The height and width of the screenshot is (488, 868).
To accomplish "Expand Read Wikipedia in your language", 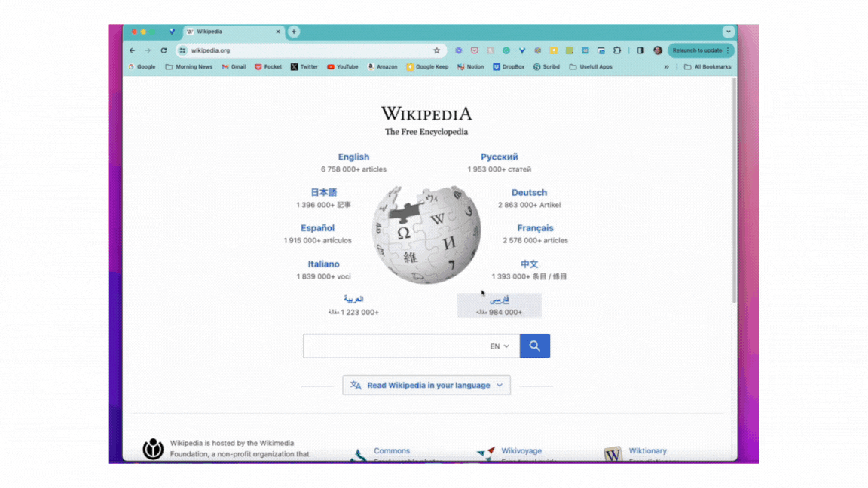I will pyautogui.click(x=426, y=386).
